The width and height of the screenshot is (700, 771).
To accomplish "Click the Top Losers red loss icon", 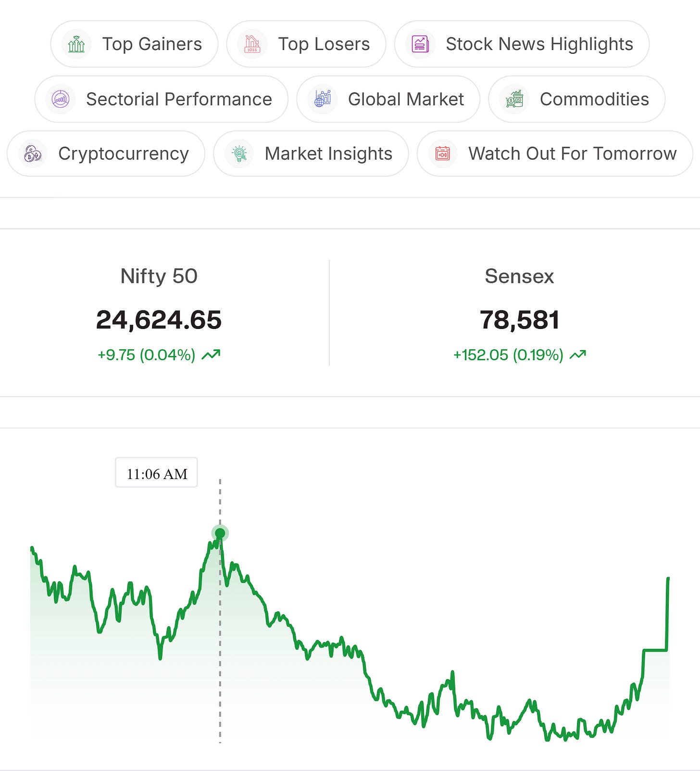I will coord(252,44).
